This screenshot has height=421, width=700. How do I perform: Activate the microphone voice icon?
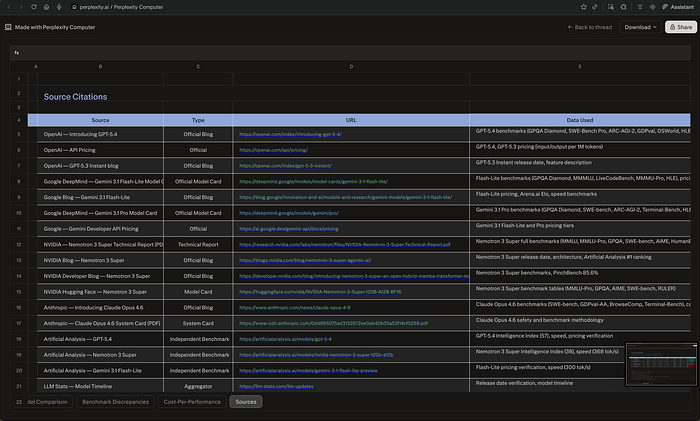(x=59, y=7)
